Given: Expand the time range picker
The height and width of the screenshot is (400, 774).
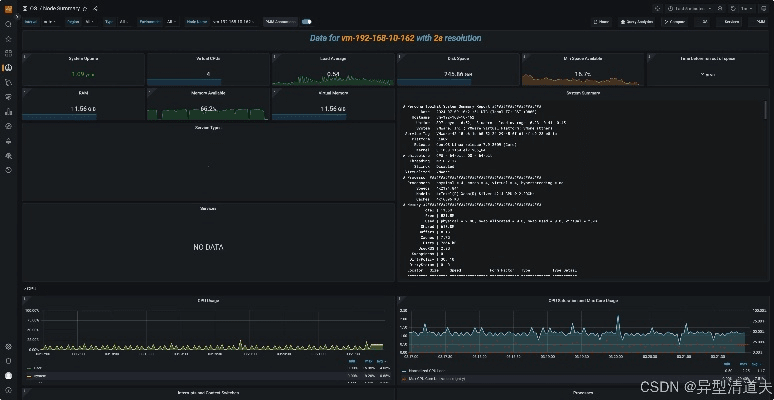Looking at the screenshot, I should pyautogui.click(x=690, y=7).
